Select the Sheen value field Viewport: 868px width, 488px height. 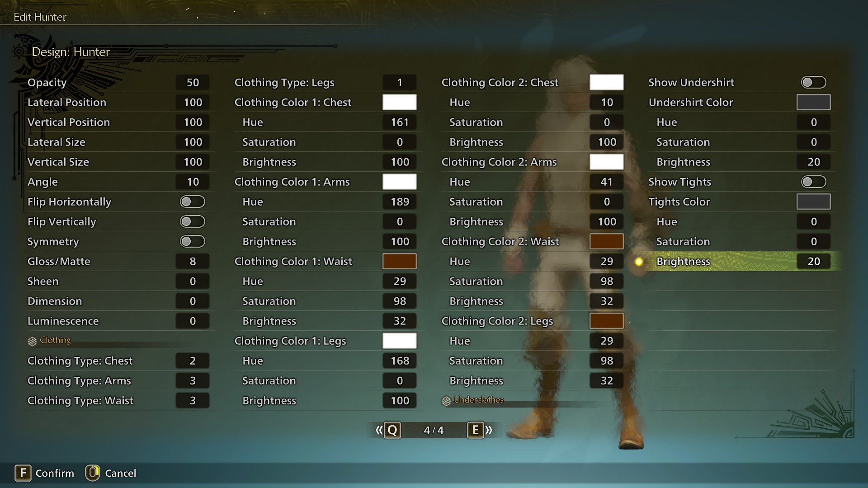[x=193, y=281]
